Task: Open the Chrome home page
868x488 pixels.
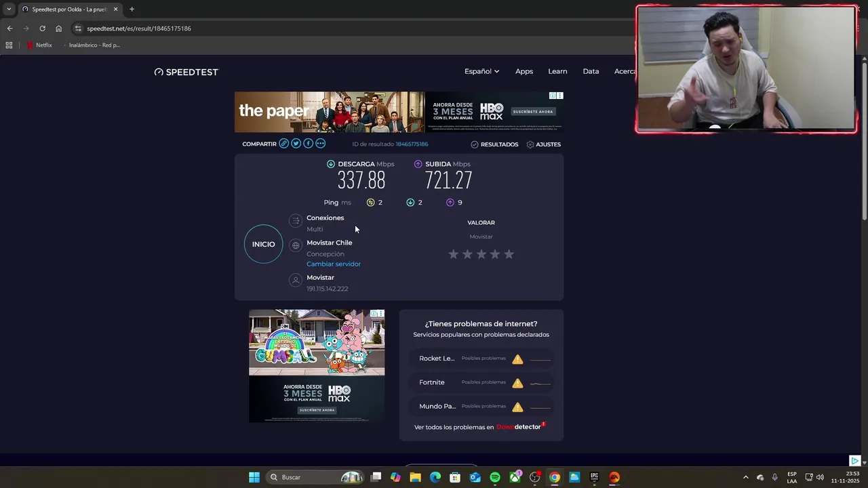Action: [x=58, y=28]
